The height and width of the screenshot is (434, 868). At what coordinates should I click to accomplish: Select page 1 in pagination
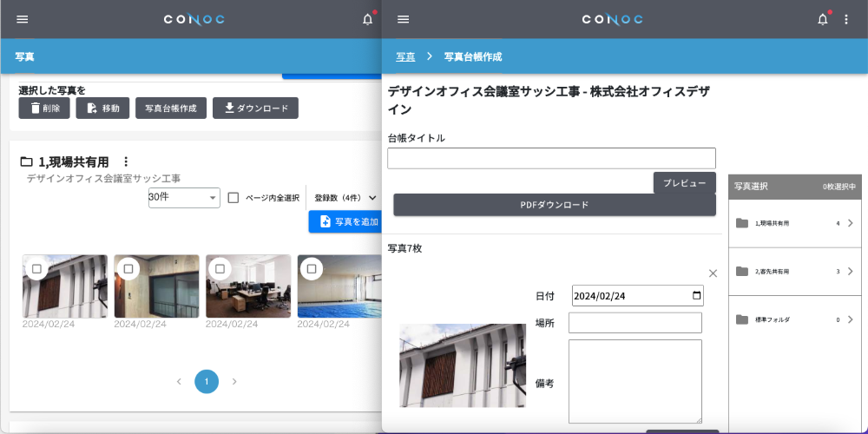pos(207,381)
